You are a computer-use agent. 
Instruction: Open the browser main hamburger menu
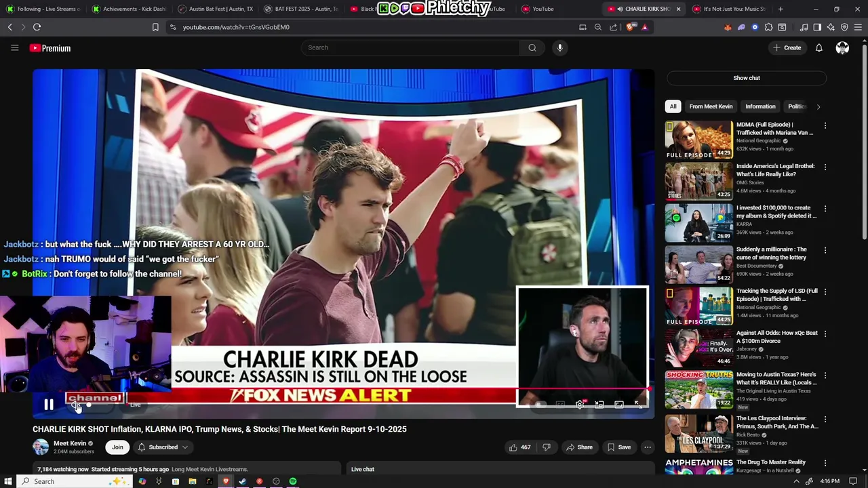click(x=859, y=27)
